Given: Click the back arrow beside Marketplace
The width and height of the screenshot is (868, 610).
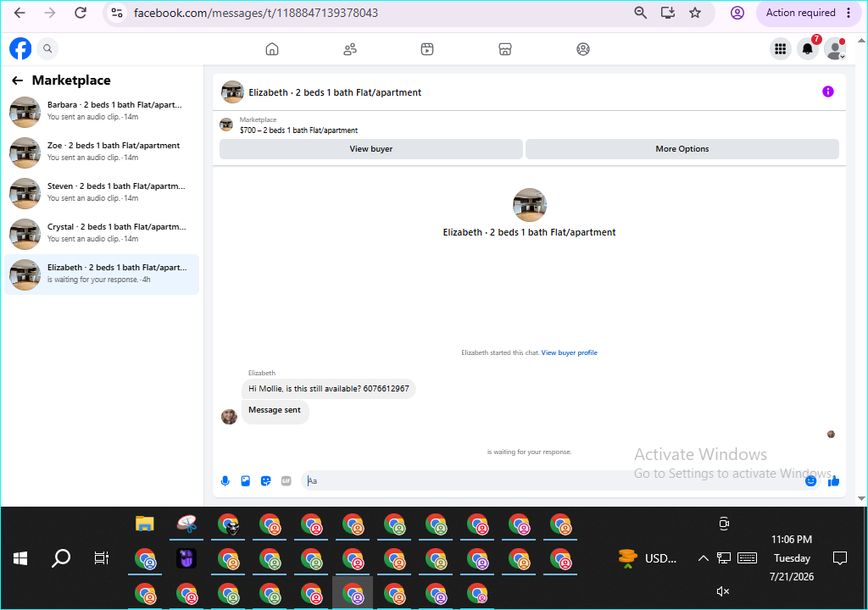Looking at the screenshot, I should click(x=18, y=80).
